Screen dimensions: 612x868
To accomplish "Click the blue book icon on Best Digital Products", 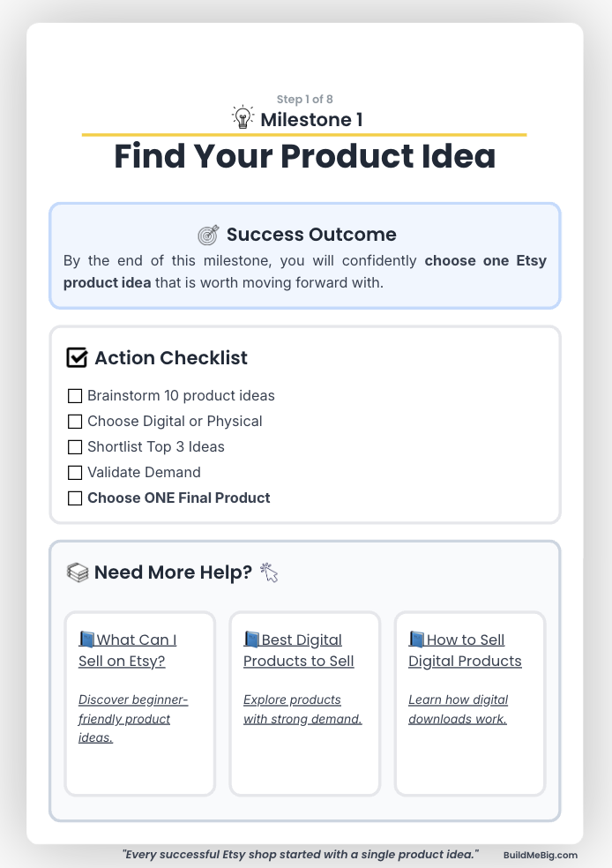I will click(252, 640).
